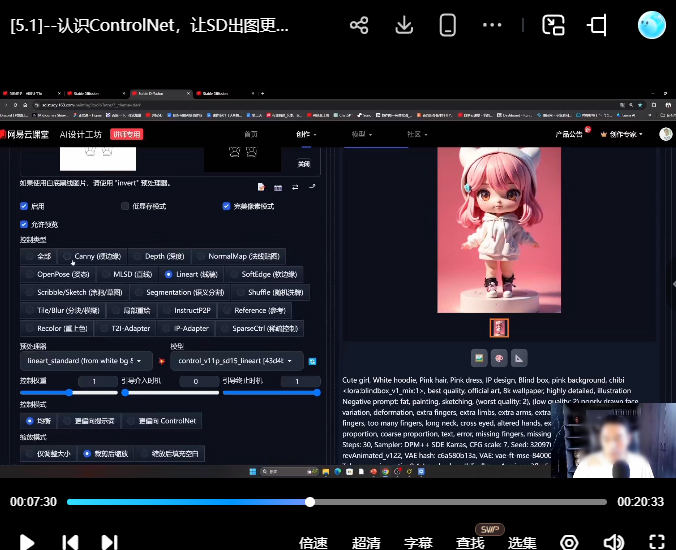
Task: Open the mobile phone viewing icon
Action: click(x=448, y=26)
